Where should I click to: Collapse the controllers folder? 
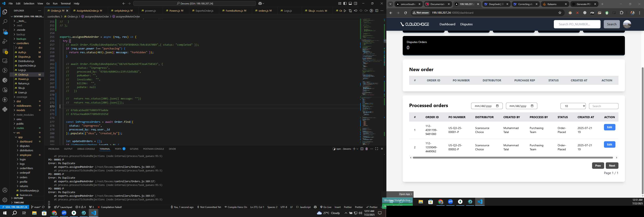coord(23,43)
